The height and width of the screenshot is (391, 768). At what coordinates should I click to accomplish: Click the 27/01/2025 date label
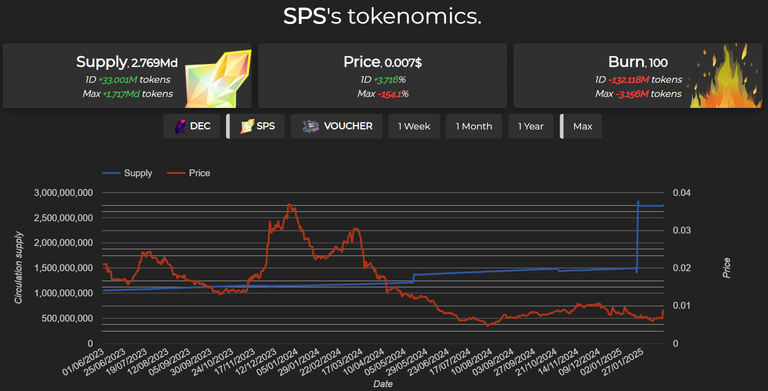click(624, 362)
